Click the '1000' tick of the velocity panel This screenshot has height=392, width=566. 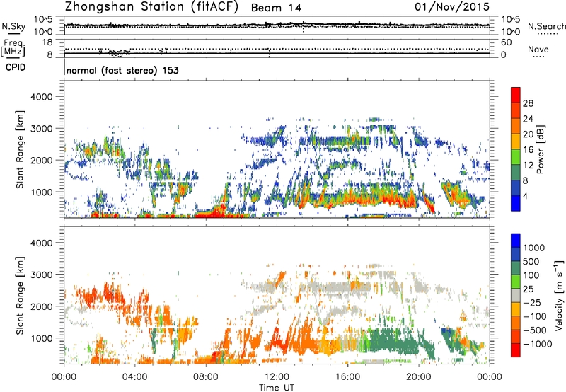pos(42,338)
